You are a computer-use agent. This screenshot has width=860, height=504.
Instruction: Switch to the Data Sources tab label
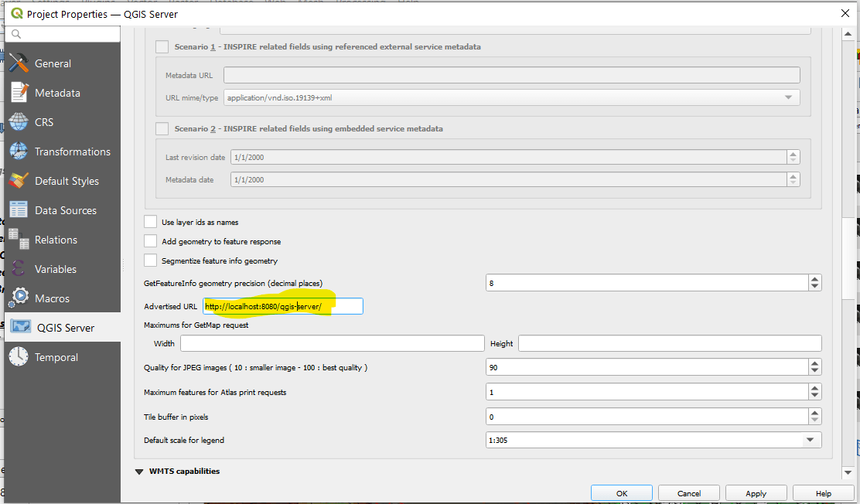coord(66,210)
